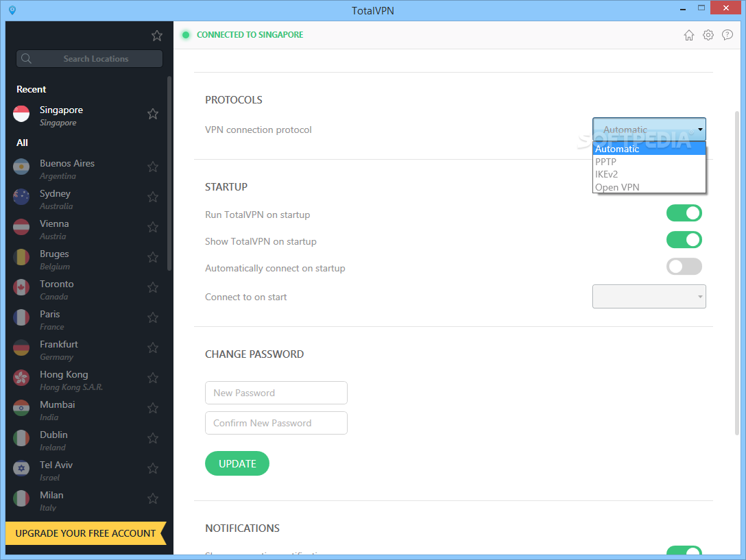Select IKEv2 protocol option

click(x=649, y=174)
